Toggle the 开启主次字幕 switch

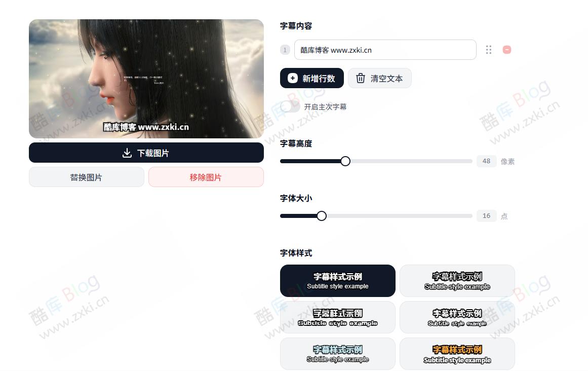[290, 106]
